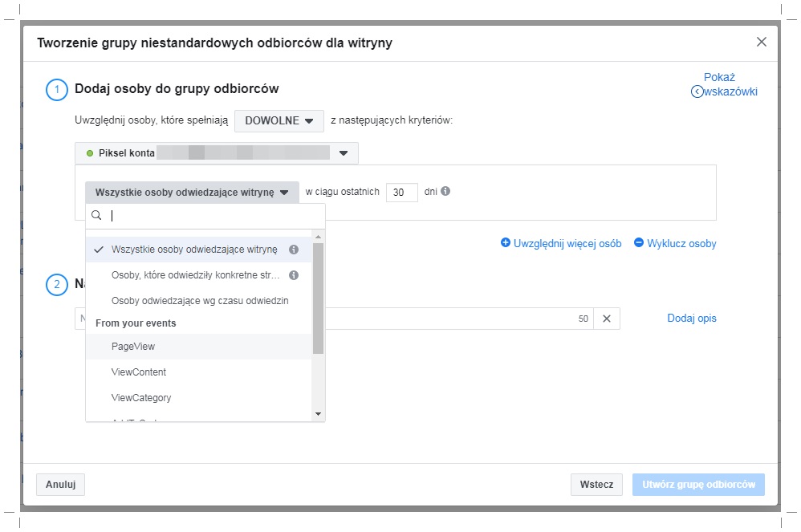Click Utwórz grupę odbiorców button

tap(698, 485)
